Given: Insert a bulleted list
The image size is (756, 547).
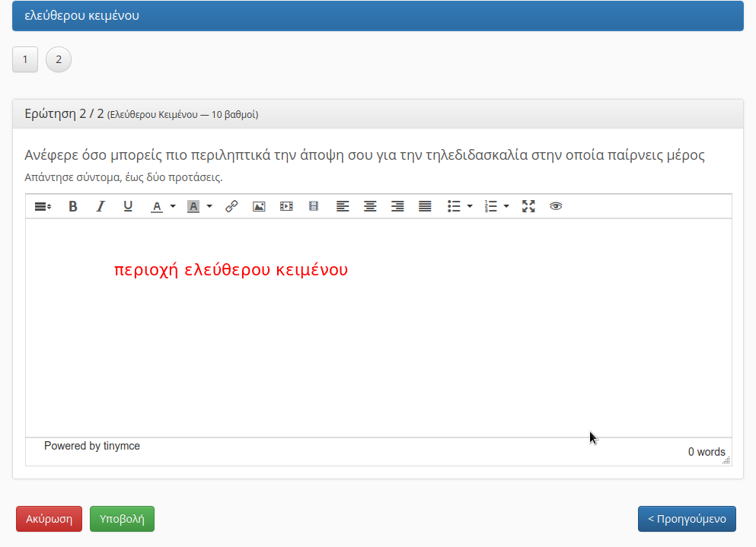Looking at the screenshot, I should click(x=454, y=206).
